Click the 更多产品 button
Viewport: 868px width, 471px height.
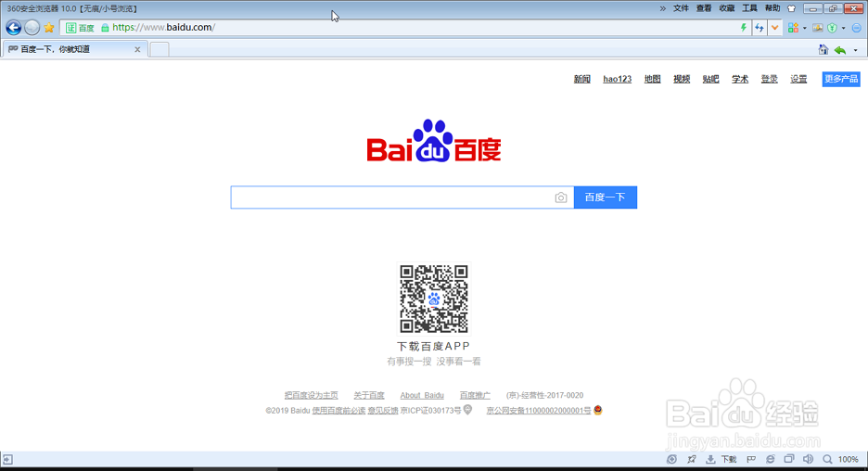click(x=841, y=79)
